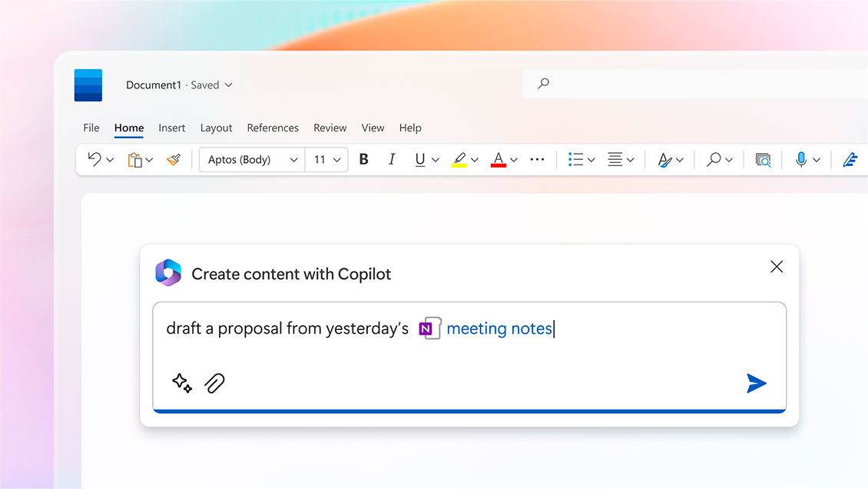Attach a file with paperclip icon
The width and height of the screenshot is (868, 489).
point(215,383)
